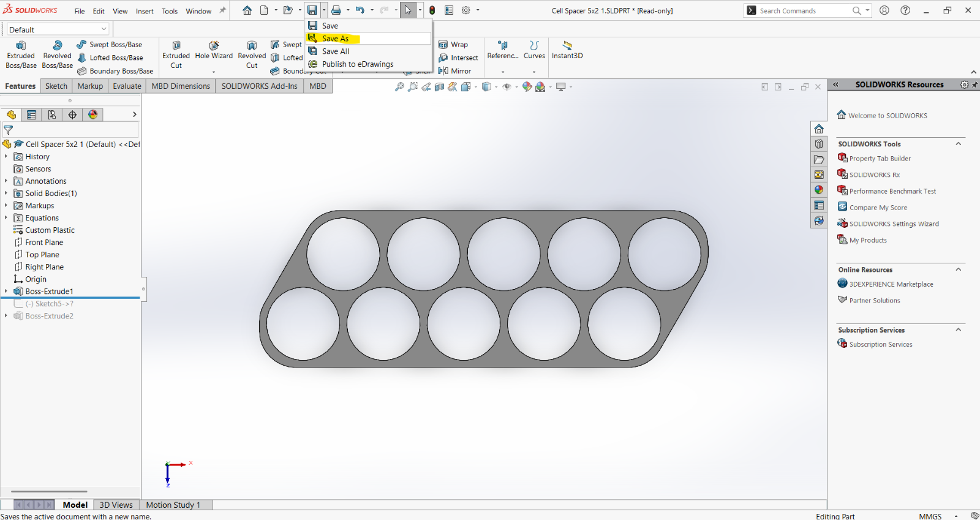The image size is (980, 520).
Task: Start the Extruded Cut tool
Action: tap(176, 55)
